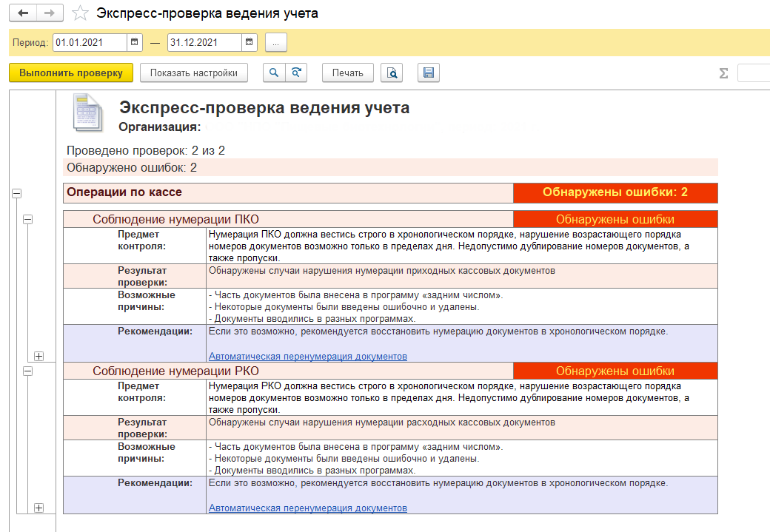This screenshot has height=532, width=770.
Task: Click the magnifier find icon
Action: pyautogui.click(x=274, y=73)
